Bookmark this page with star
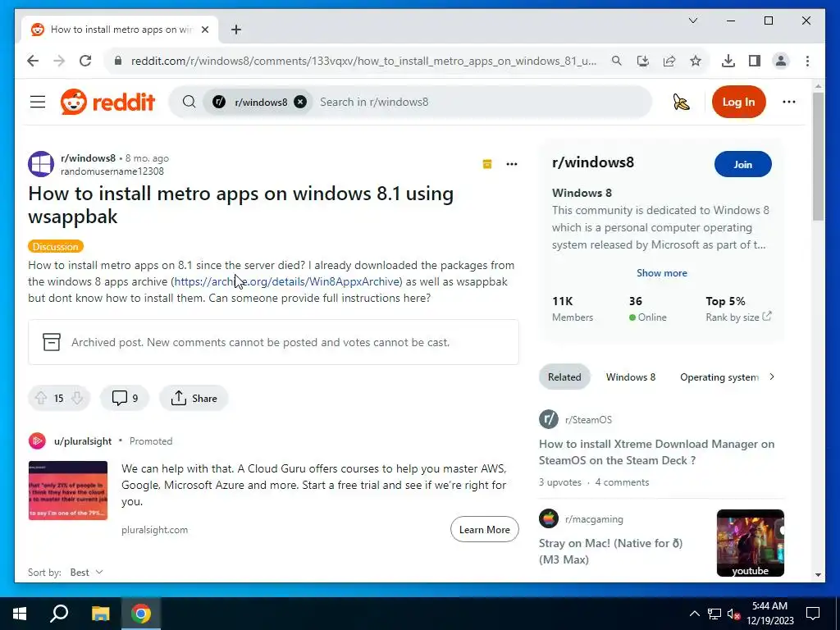Image resolution: width=840 pixels, height=630 pixels. [x=696, y=61]
